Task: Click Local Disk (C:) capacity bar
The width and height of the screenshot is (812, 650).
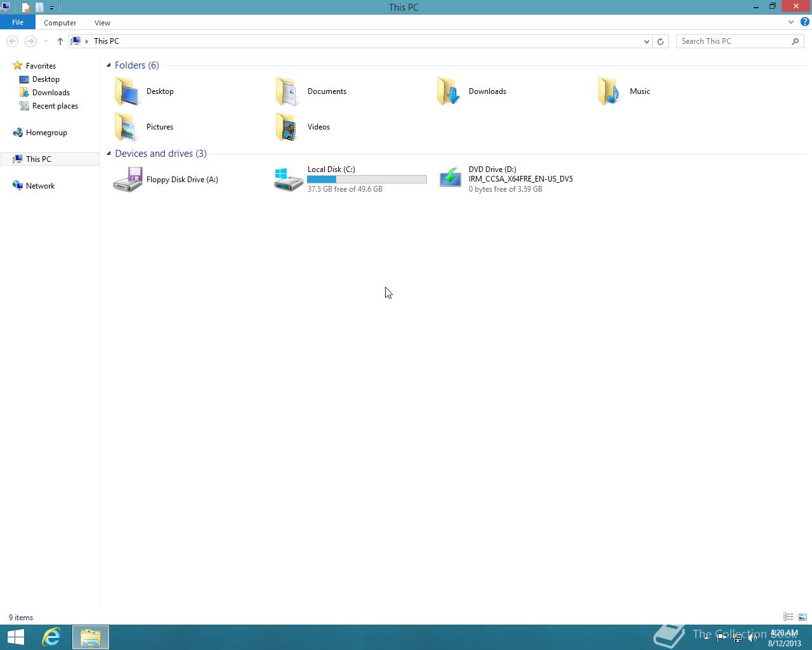Action: [367, 180]
